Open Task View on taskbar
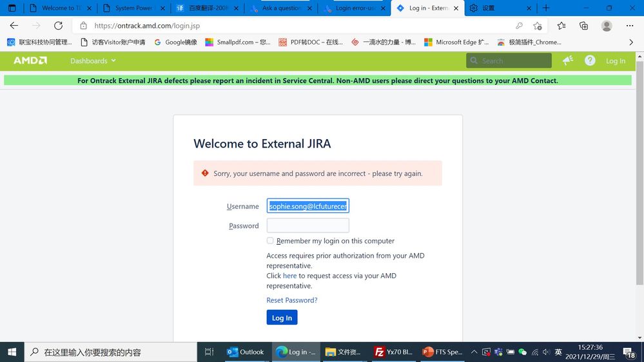The width and height of the screenshot is (644, 362). [x=209, y=352]
